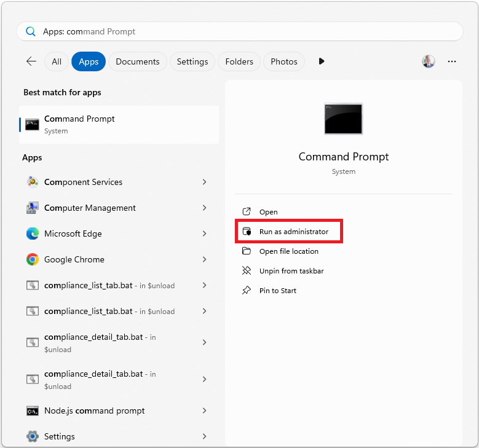The height and width of the screenshot is (448, 479).
Task: Run Command Prompt as administrator
Action: (293, 232)
